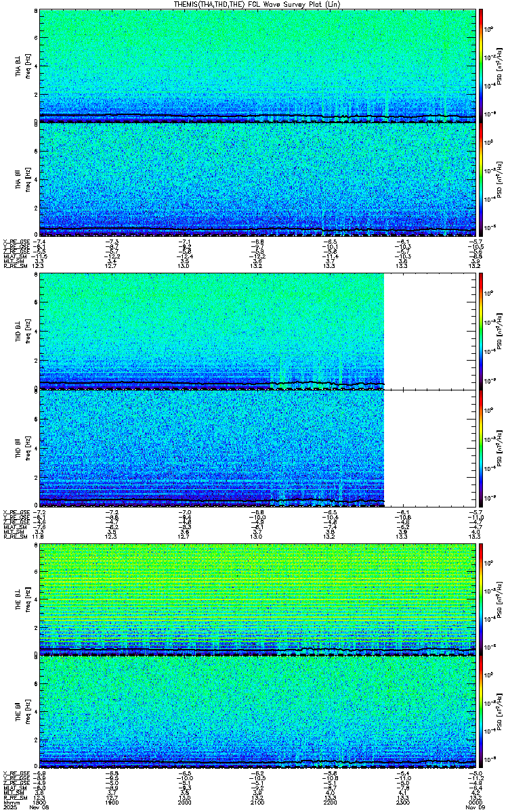The width and height of the screenshot is (508, 812).
Task: Click the 0000 time tick label
Action: pyautogui.click(x=475, y=803)
